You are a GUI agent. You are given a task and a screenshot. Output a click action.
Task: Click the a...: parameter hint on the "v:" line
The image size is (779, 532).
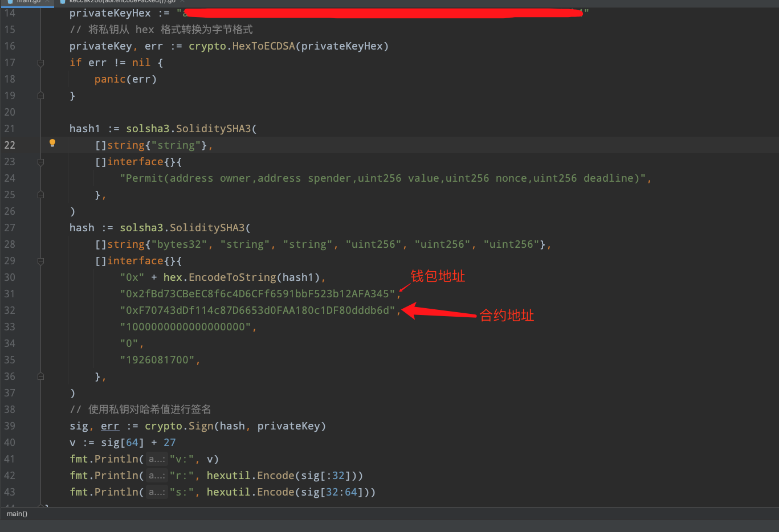click(x=157, y=459)
